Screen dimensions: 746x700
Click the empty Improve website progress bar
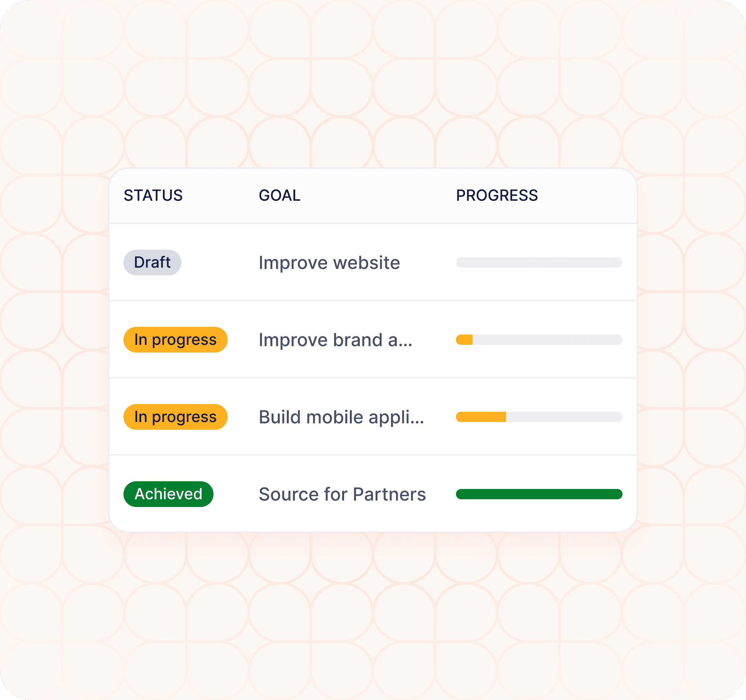click(x=539, y=262)
